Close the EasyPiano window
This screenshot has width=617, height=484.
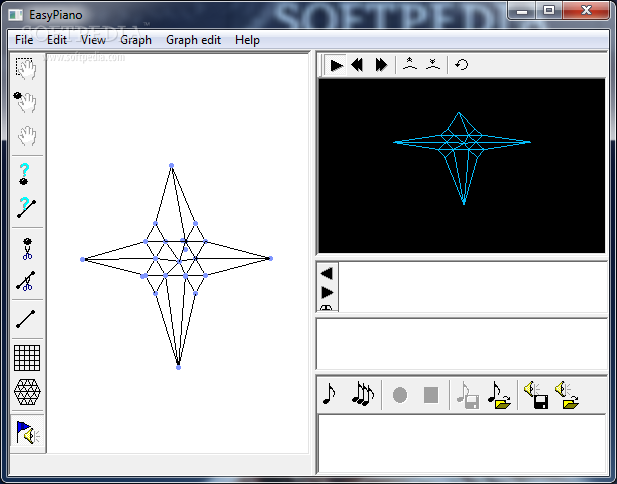(x=586, y=11)
